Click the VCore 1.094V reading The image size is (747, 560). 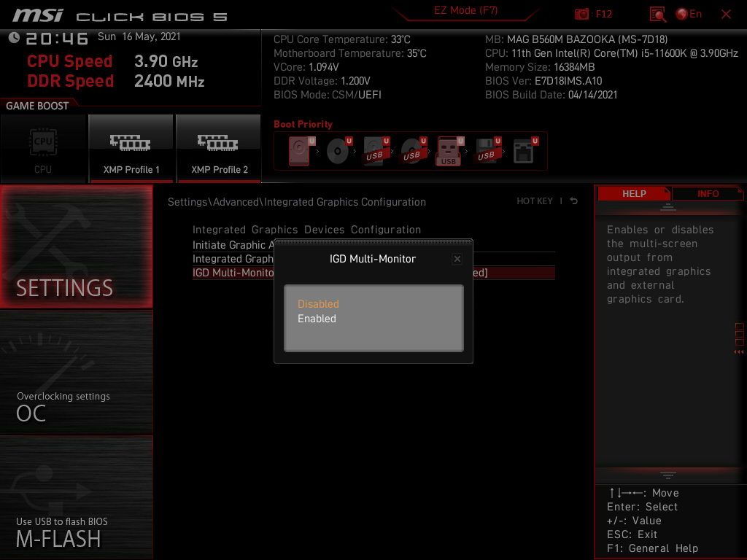tap(306, 67)
